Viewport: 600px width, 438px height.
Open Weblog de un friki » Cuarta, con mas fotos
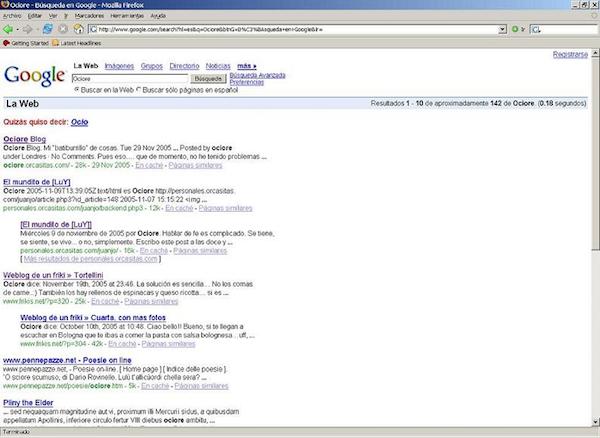[93, 318]
